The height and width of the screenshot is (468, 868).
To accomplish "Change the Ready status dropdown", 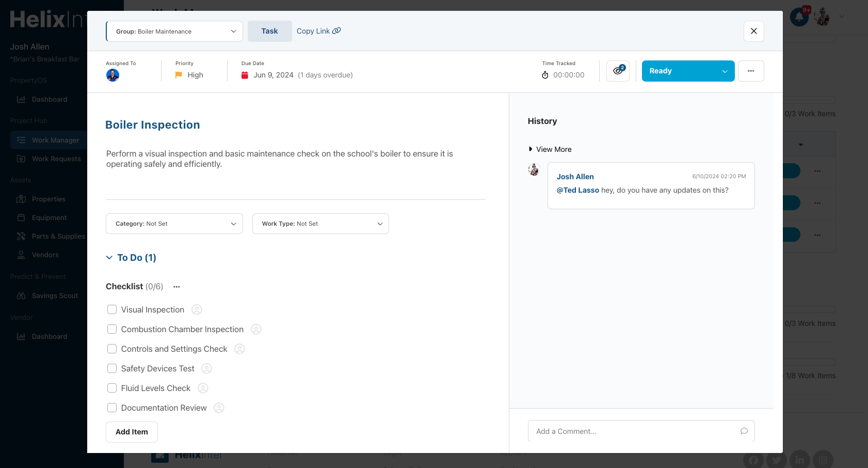I will 688,71.
